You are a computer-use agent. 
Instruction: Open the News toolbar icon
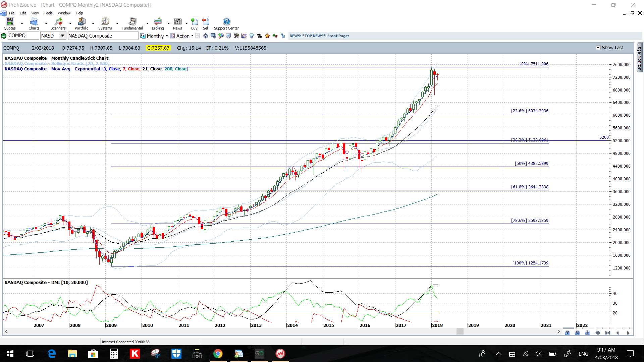point(177,24)
